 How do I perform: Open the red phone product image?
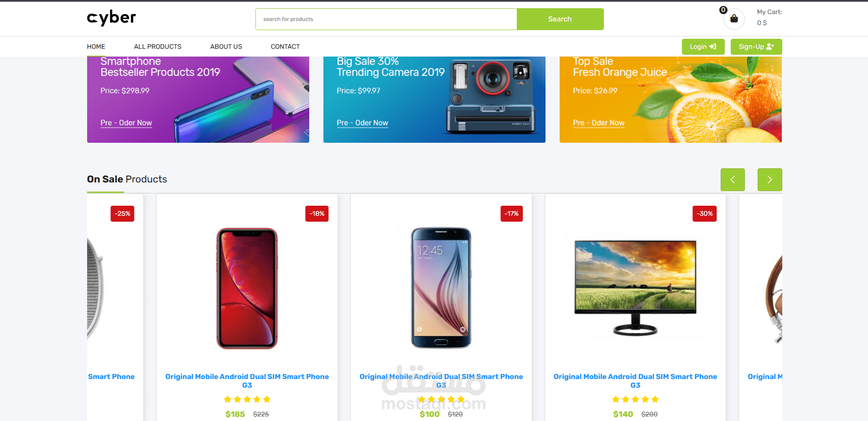coord(247,288)
